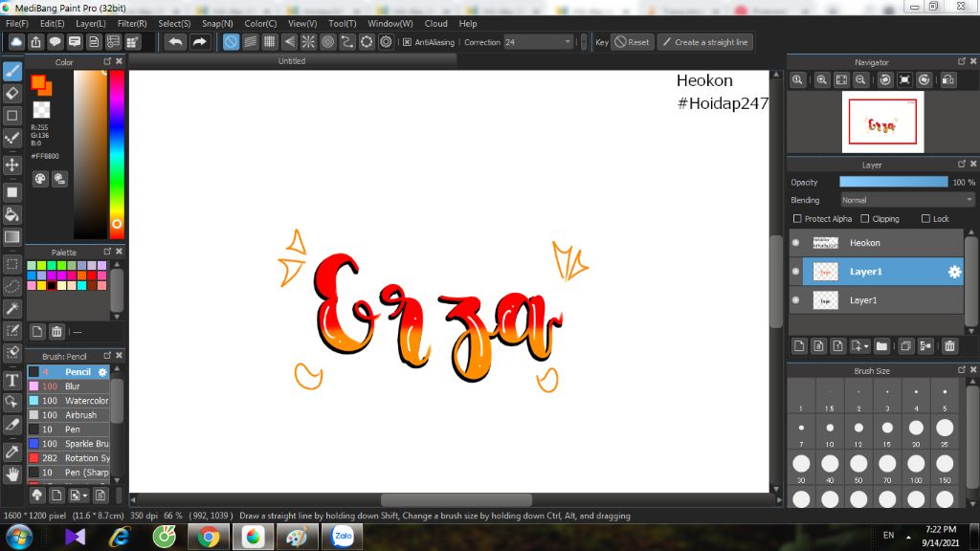The width and height of the screenshot is (980, 551).
Task: Enable layer Lock checkbox
Action: coord(925,219)
